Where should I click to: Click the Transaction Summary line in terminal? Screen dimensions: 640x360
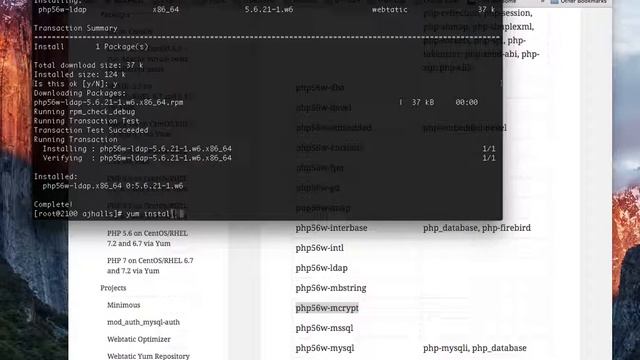click(76, 28)
